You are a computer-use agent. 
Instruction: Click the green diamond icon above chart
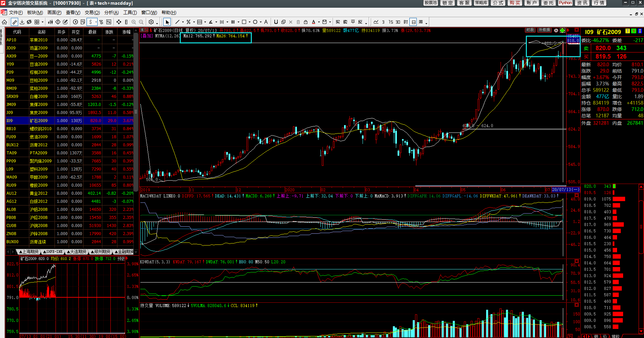point(563,30)
